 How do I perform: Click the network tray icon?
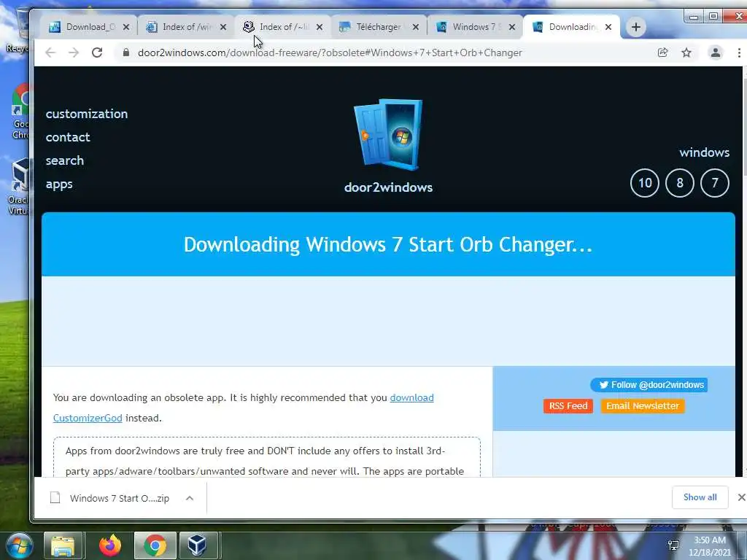(673, 545)
